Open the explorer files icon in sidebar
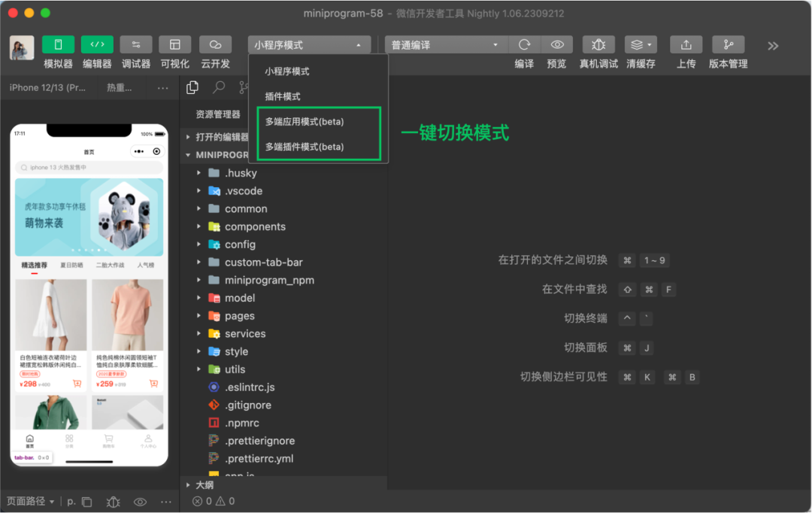The width and height of the screenshot is (812, 513). pyautogui.click(x=192, y=87)
